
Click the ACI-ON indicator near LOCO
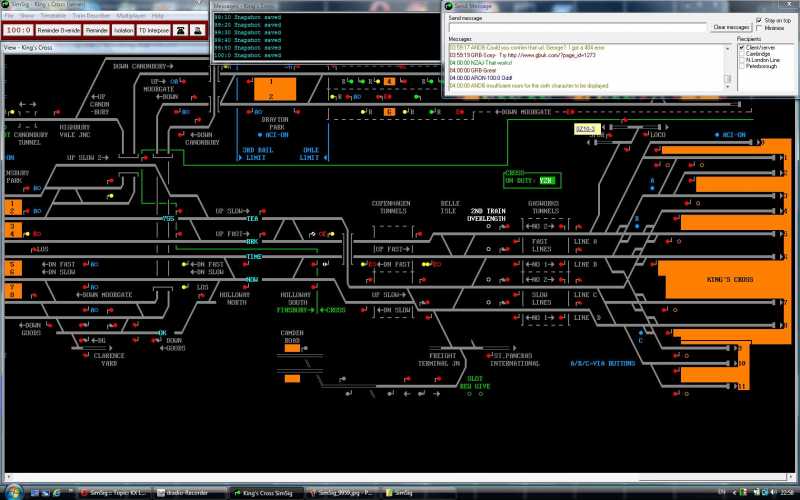[731, 135]
